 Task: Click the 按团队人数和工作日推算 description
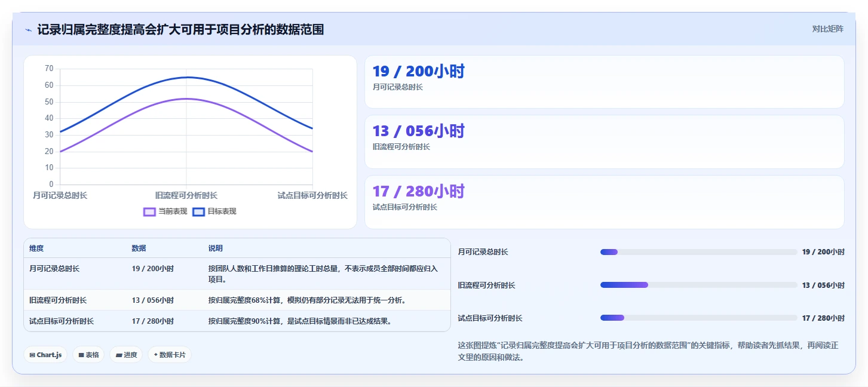click(x=323, y=274)
